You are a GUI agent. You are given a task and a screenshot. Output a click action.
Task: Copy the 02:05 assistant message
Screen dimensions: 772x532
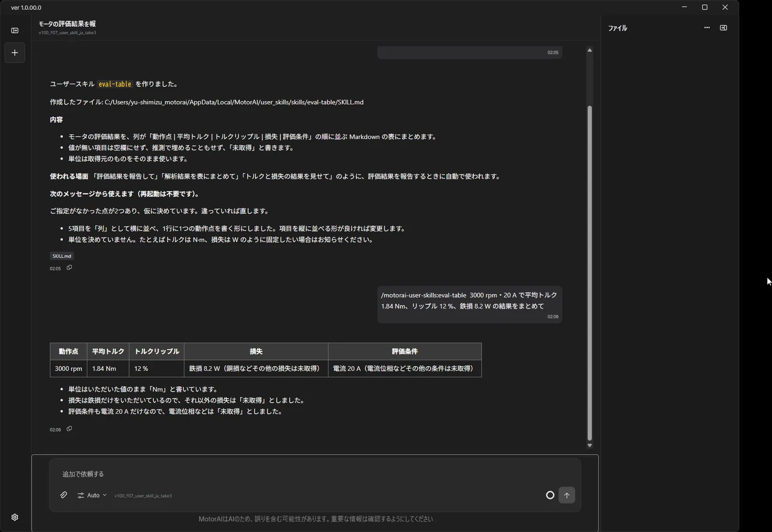point(69,268)
